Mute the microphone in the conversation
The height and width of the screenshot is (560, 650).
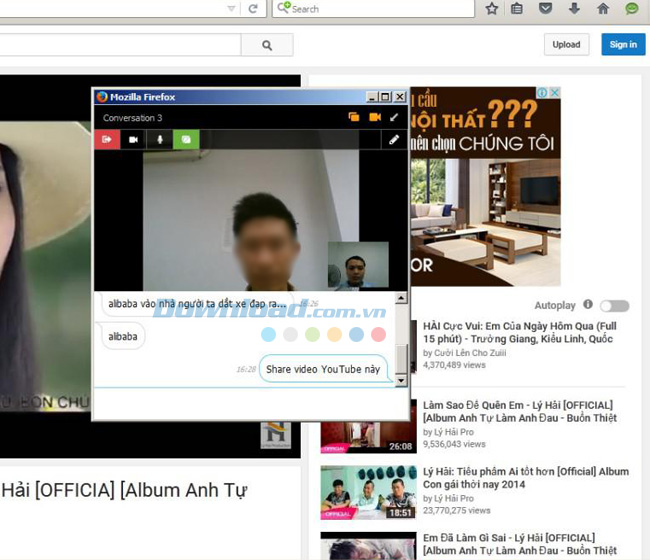(x=159, y=140)
